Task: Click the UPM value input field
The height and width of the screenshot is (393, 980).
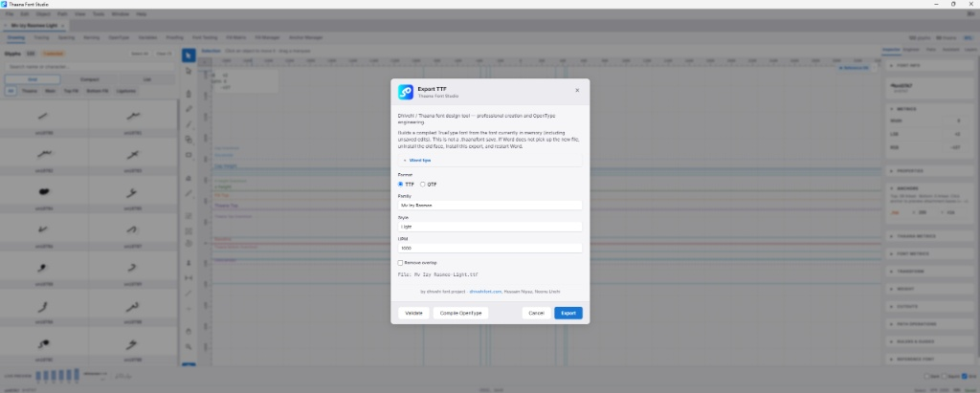Action: tap(490, 248)
